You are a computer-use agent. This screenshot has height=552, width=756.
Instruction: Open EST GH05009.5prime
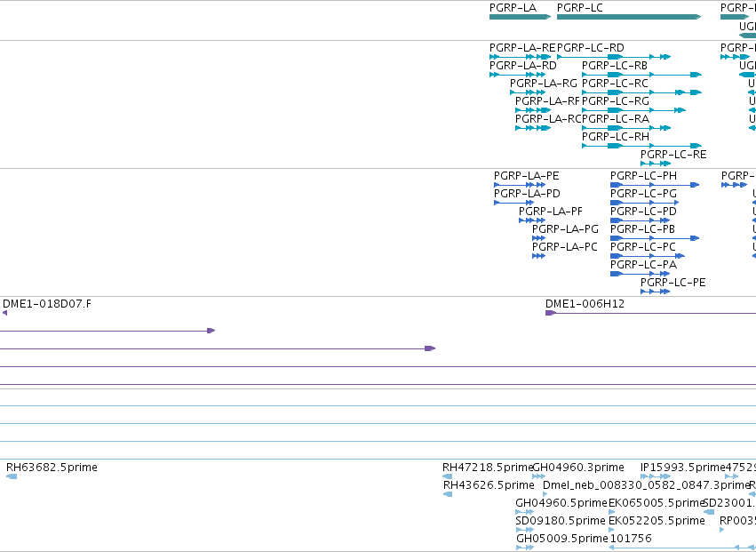(525, 548)
